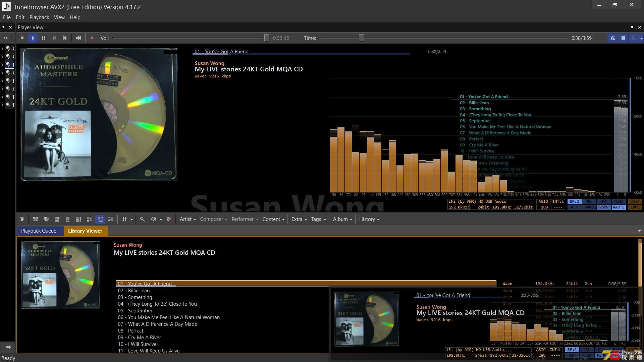Open the eye filter dropdown arrow
The width and height of the screenshot is (644, 362).
click(x=161, y=220)
